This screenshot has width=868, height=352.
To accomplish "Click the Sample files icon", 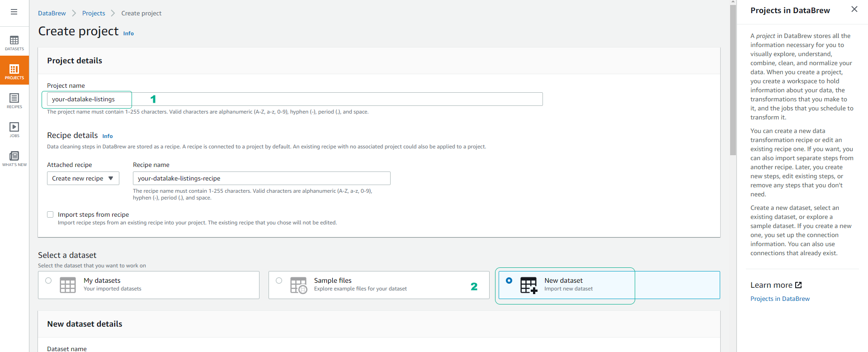I will coord(298,285).
